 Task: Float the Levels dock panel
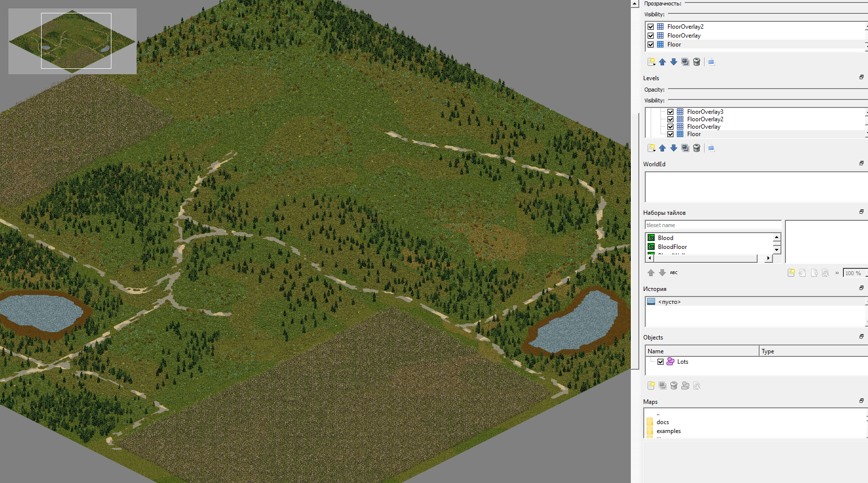862,77
